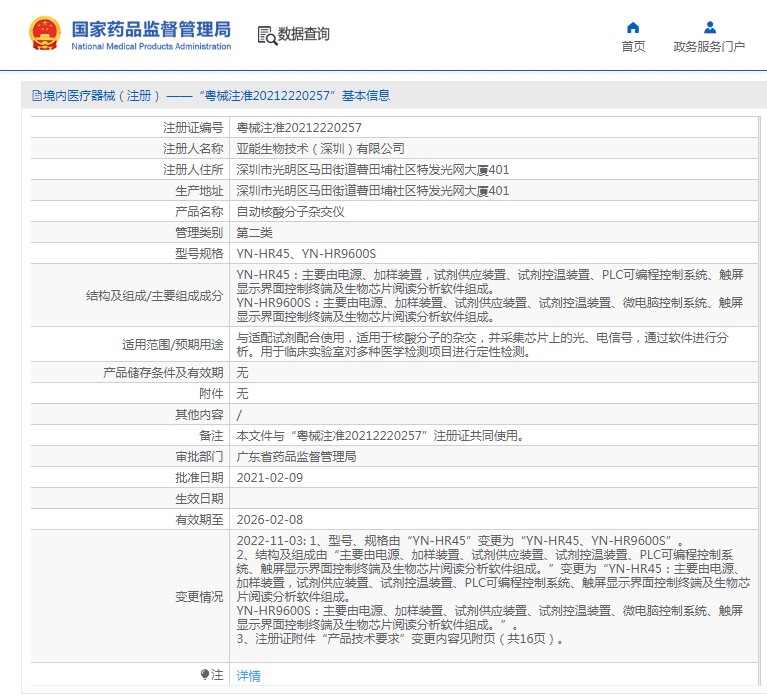Click the 有效期至 label
This screenshot has width=767, height=695.
(199, 520)
